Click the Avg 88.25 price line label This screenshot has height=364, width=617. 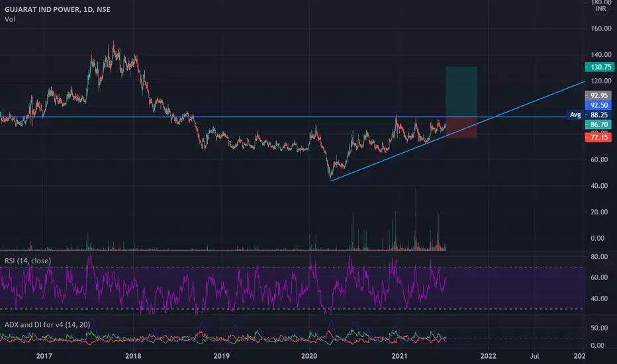pos(589,115)
